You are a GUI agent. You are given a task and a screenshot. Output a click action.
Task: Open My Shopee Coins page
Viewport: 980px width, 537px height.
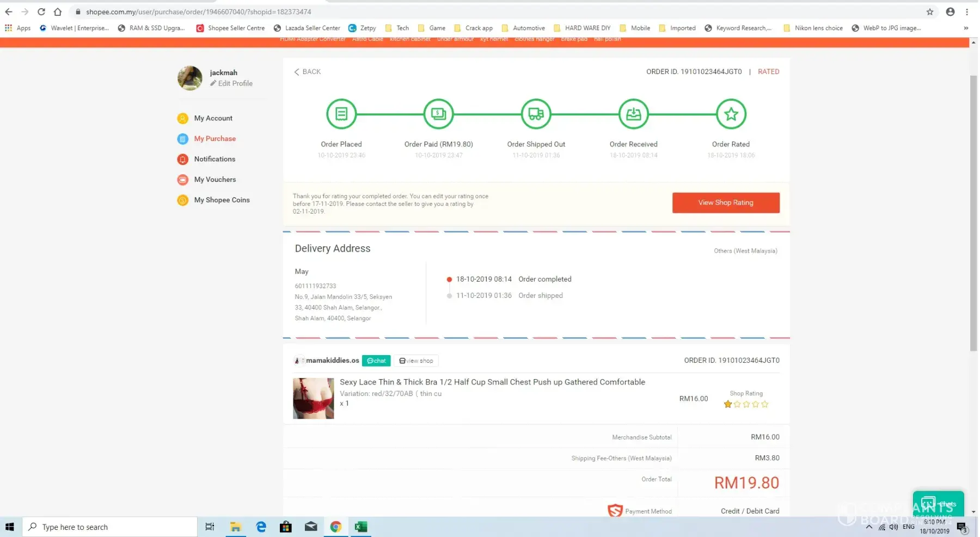[222, 200]
